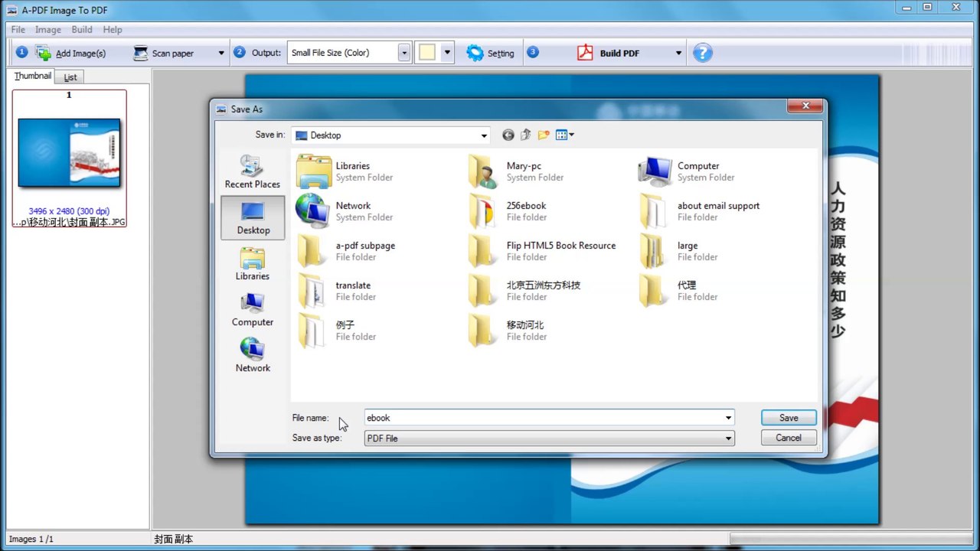Click the Add Image(s) label
Image resolution: width=980 pixels, height=551 pixels.
(80, 54)
